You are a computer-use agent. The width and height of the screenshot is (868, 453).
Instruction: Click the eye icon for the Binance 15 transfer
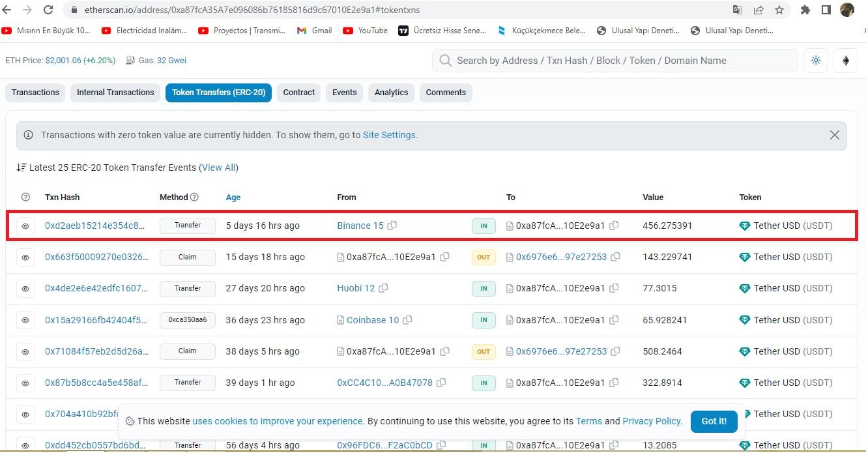25,226
